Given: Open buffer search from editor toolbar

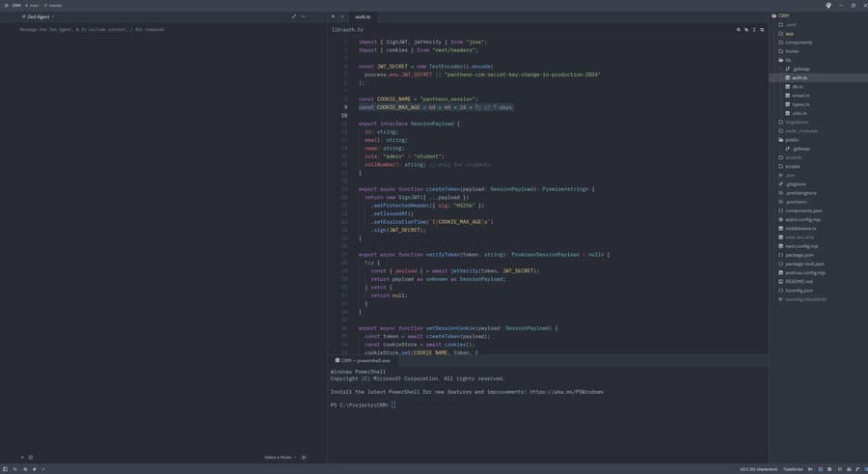Looking at the screenshot, I should tap(738, 29).
